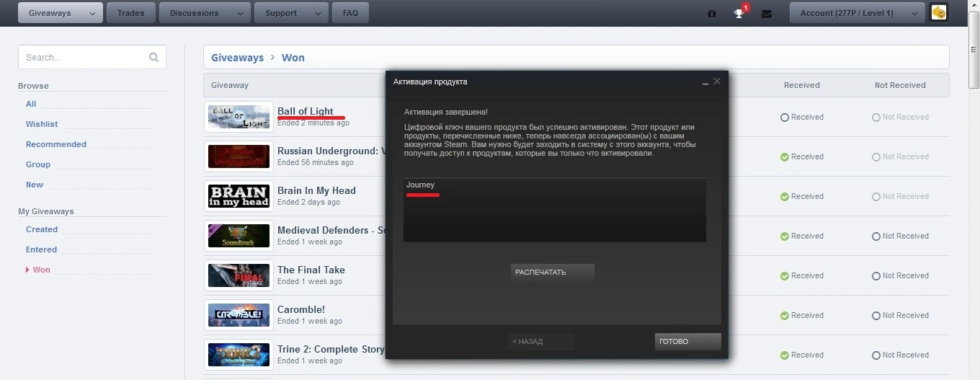Open the Ball of Light giveaway title
The height and width of the screenshot is (380, 980).
pos(306,111)
